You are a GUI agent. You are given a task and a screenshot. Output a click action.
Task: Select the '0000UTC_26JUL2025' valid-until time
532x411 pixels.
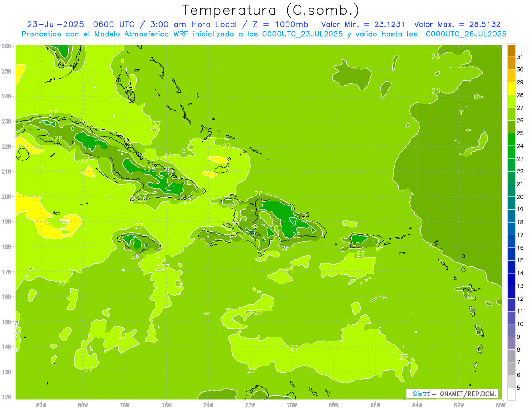coord(466,34)
